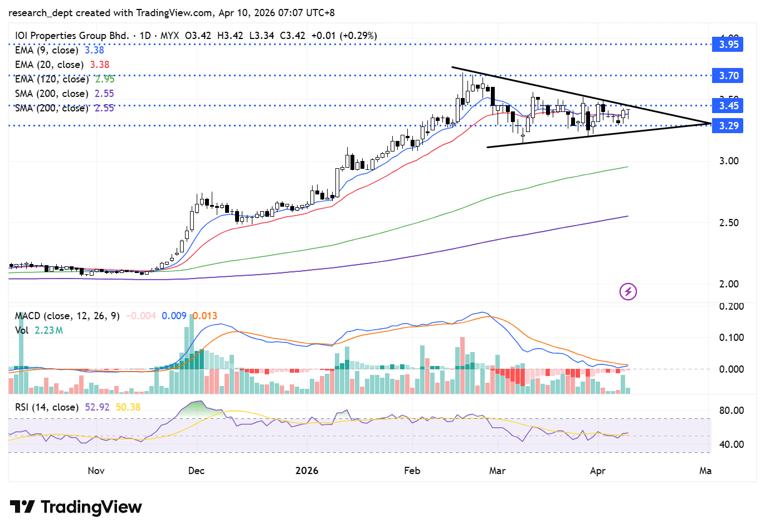
Task: Click the SMA (200, close) indicator legend
Action: 51,94
